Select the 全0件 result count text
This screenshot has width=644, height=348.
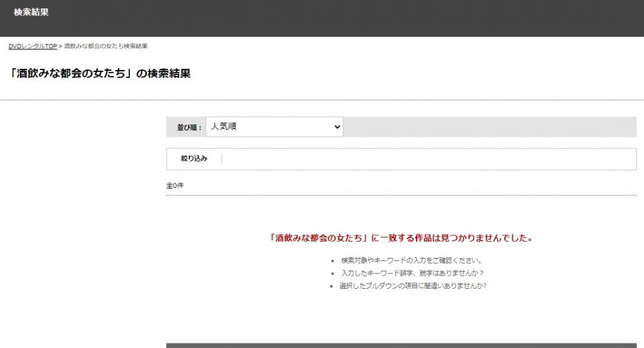[175, 186]
